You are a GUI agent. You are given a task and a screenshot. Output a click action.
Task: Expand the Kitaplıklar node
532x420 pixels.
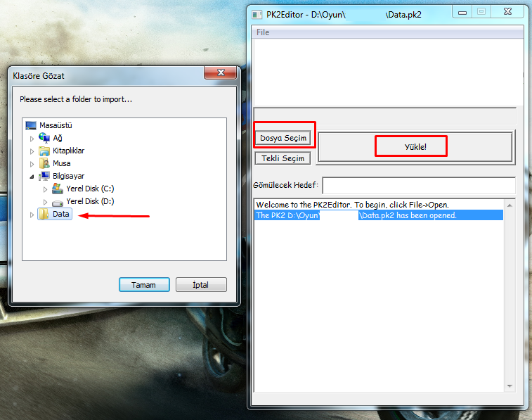(x=32, y=151)
